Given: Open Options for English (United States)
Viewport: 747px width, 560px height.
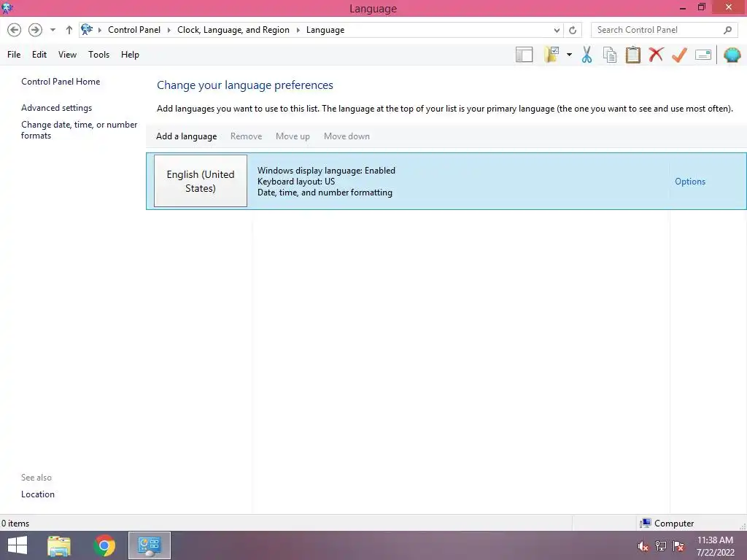Looking at the screenshot, I should click(x=690, y=182).
